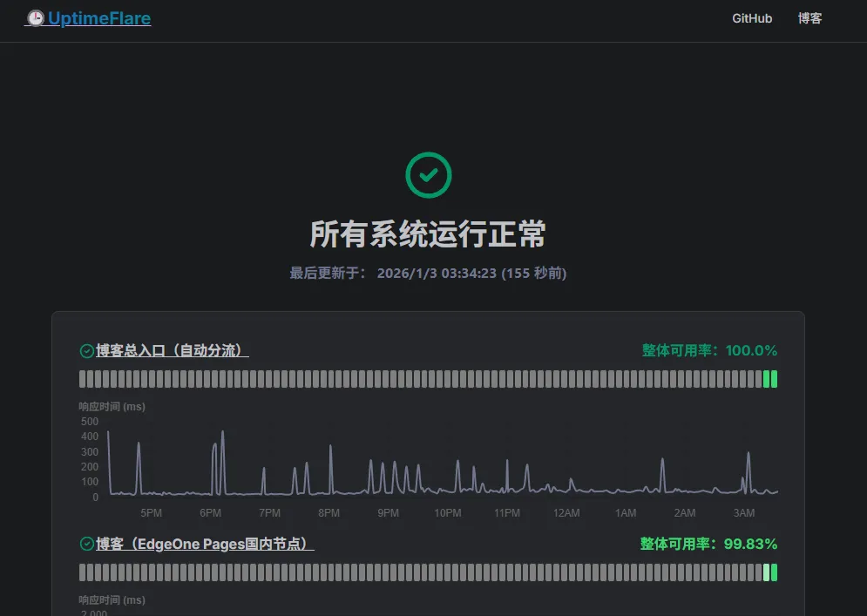
Task: Click status check icon beside 博客总入口
Action: click(x=86, y=351)
